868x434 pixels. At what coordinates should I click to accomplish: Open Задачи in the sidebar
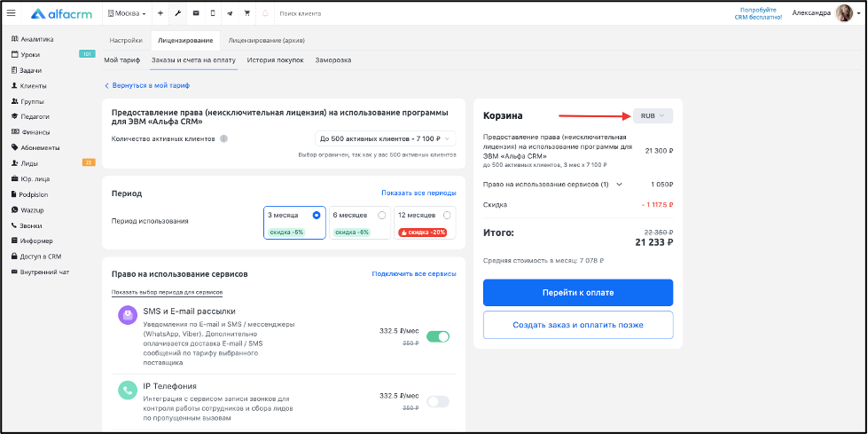click(x=27, y=70)
